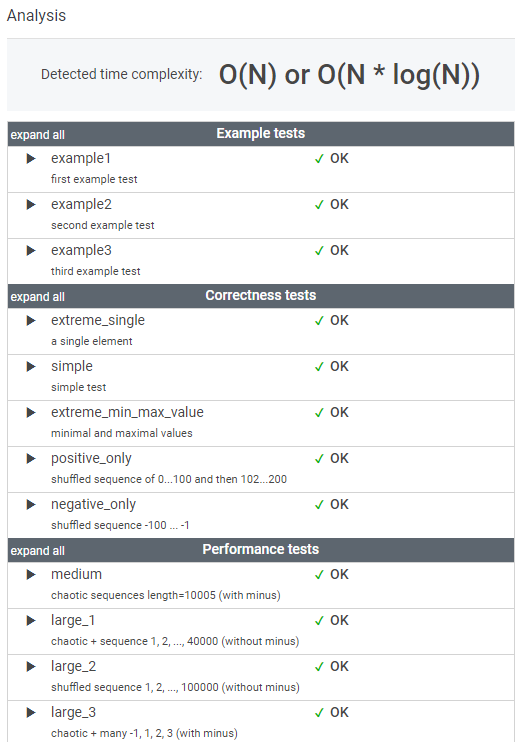
Task: Expand the large_2 test arrow
Action: tap(31, 666)
